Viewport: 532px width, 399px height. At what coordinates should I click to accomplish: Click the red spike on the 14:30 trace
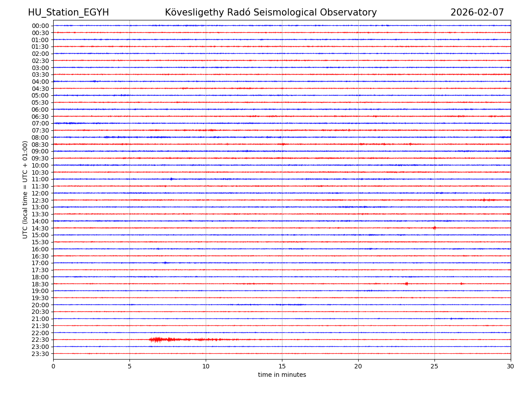click(x=434, y=228)
